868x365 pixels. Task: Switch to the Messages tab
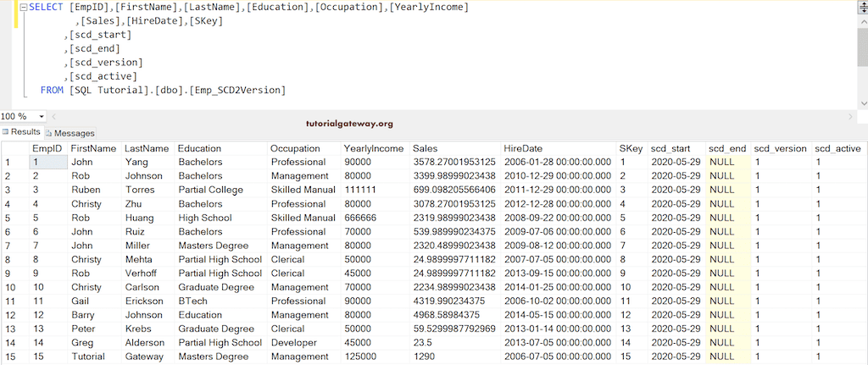70,133
